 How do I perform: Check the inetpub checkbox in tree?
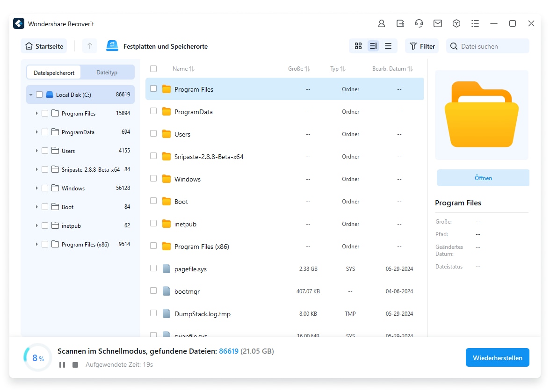[x=45, y=225]
